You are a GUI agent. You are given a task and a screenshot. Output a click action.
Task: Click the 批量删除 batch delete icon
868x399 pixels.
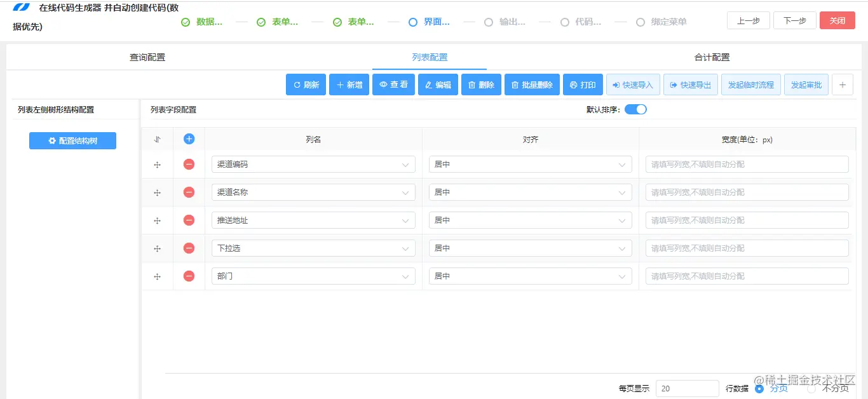(x=515, y=84)
